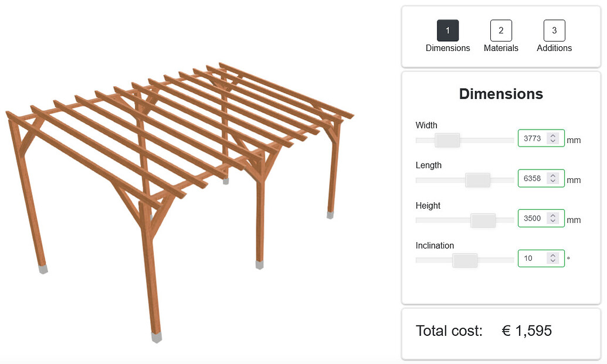Image resolution: width=607 pixels, height=364 pixels.
Task: Open the Additions step
Action: tap(554, 30)
